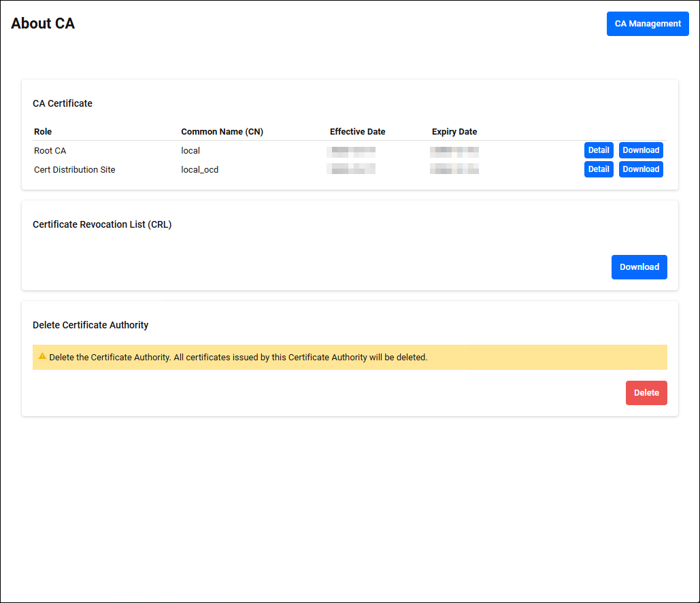Click 'Delete Certificate Authority' section heading
The image size is (700, 603).
tap(90, 325)
